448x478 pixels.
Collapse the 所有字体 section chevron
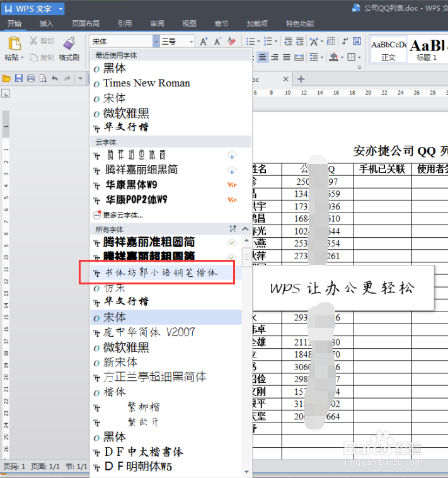tap(245, 229)
